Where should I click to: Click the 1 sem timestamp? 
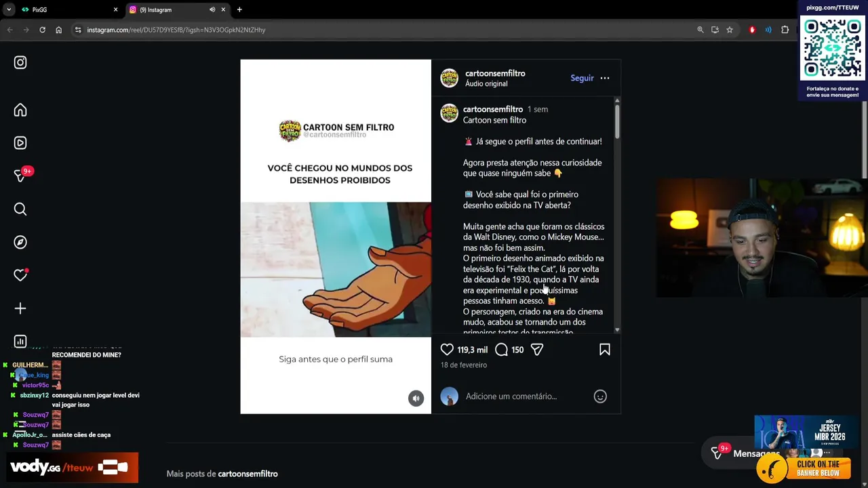538,109
